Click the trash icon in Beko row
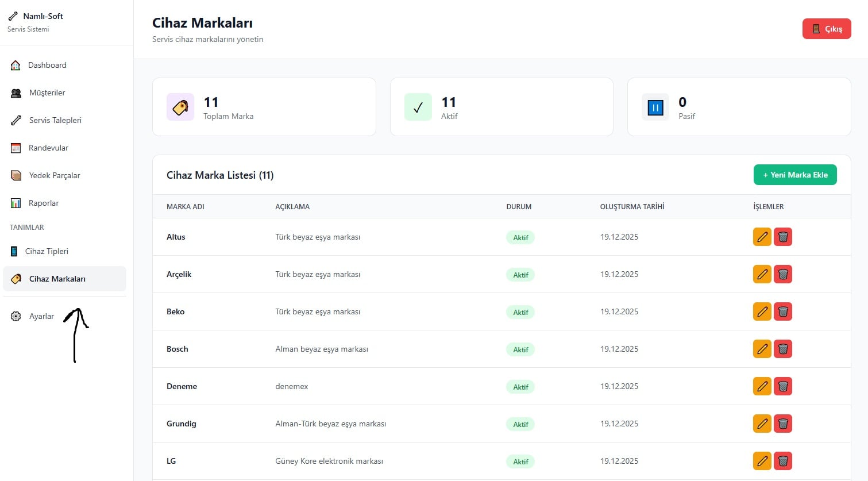Image resolution: width=868 pixels, height=481 pixels. [x=782, y=311]
